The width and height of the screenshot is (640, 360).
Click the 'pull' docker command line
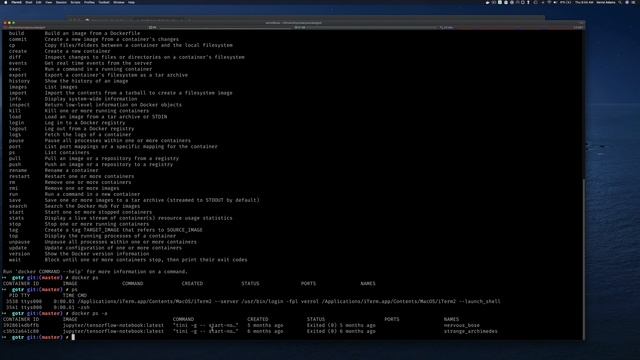click(x=94, y=158)
